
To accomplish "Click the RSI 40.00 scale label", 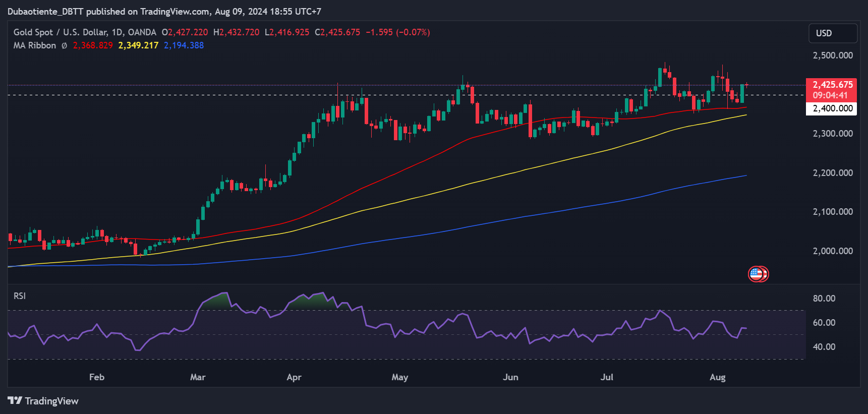I will click(x=824, y=347).
